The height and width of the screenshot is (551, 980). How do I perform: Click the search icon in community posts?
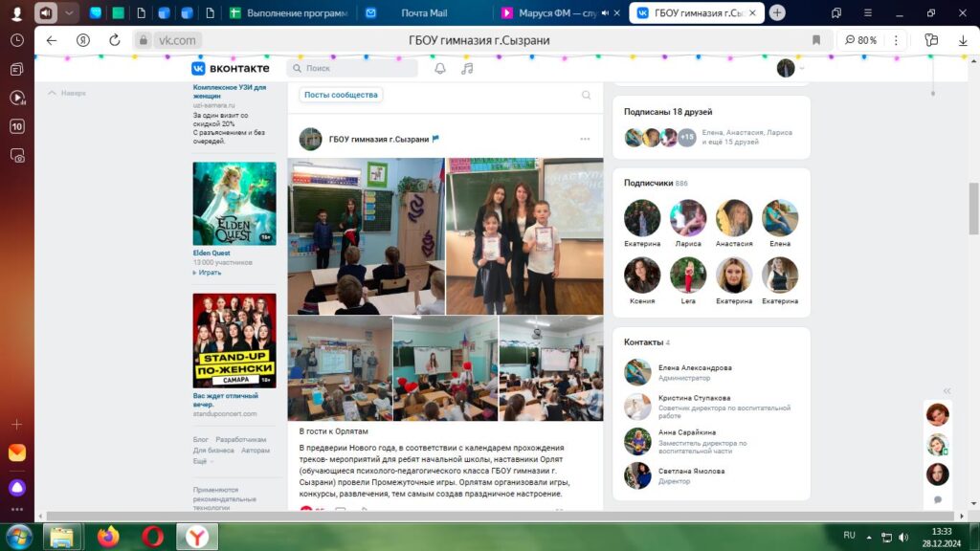pos(587,95)
